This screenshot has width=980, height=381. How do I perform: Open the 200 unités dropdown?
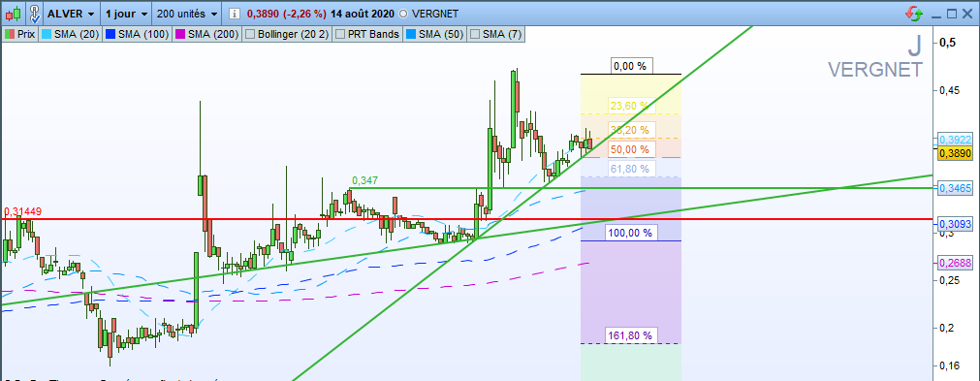tap(187, 14)
